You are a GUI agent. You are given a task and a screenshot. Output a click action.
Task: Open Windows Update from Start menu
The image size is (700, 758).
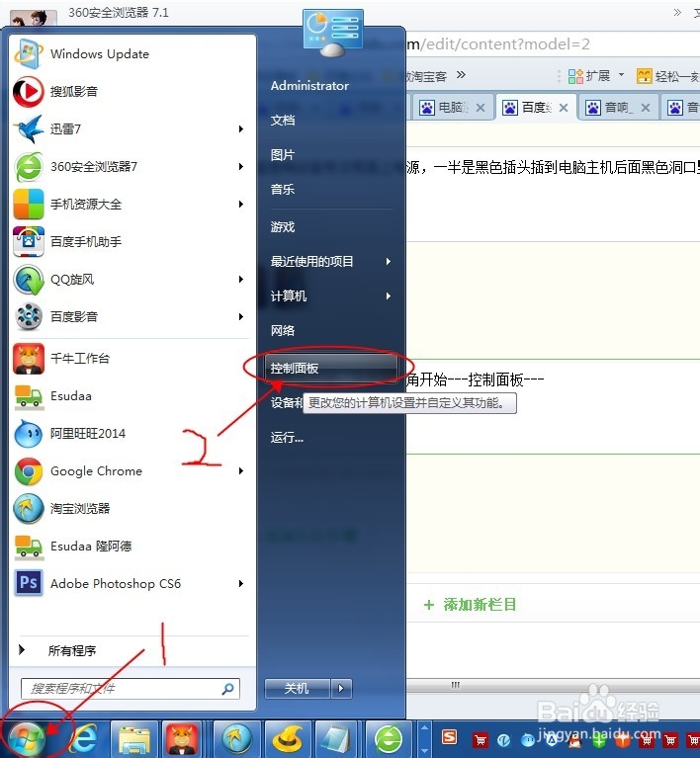point(131,53)
